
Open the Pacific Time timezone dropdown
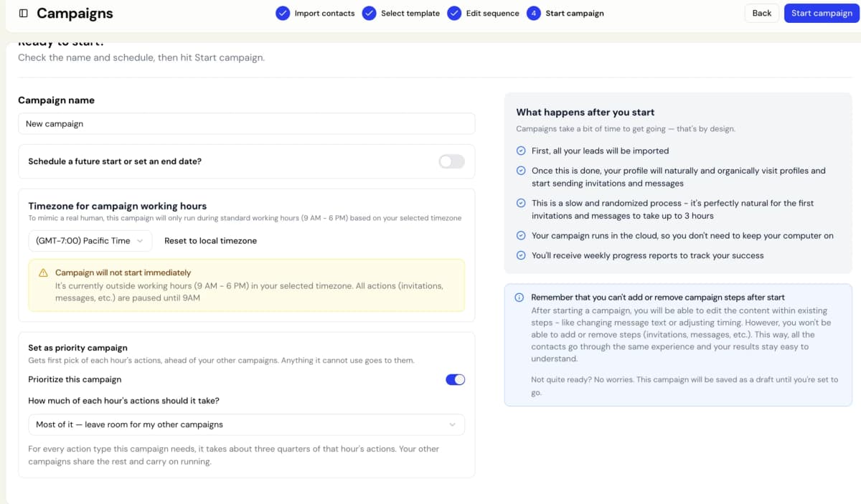90,241
